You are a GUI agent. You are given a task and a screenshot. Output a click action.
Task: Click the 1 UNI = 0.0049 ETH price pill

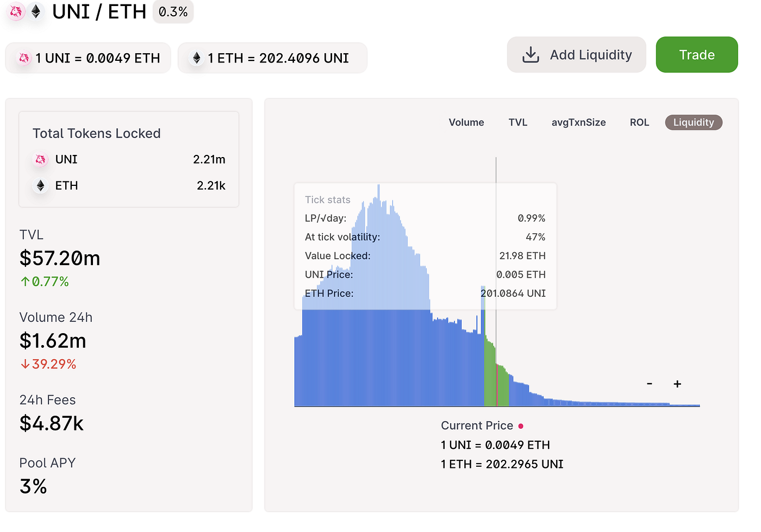tap(88, 58)
